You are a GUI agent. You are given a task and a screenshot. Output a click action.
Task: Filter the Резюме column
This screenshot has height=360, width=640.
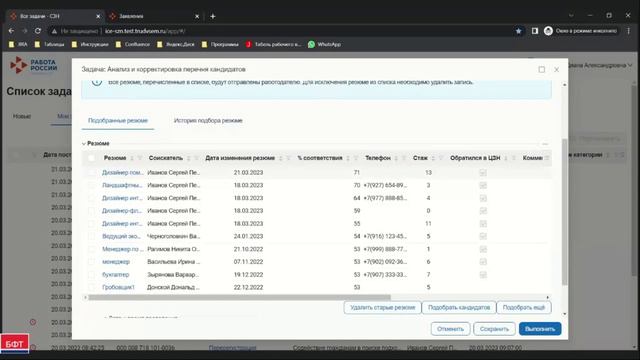[140, 158]
